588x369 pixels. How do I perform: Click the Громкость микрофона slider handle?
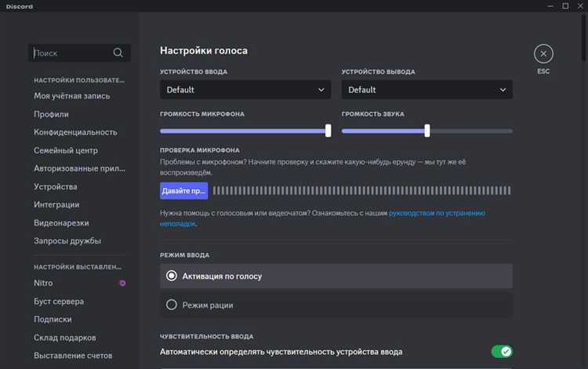click(x=328, y=131)
